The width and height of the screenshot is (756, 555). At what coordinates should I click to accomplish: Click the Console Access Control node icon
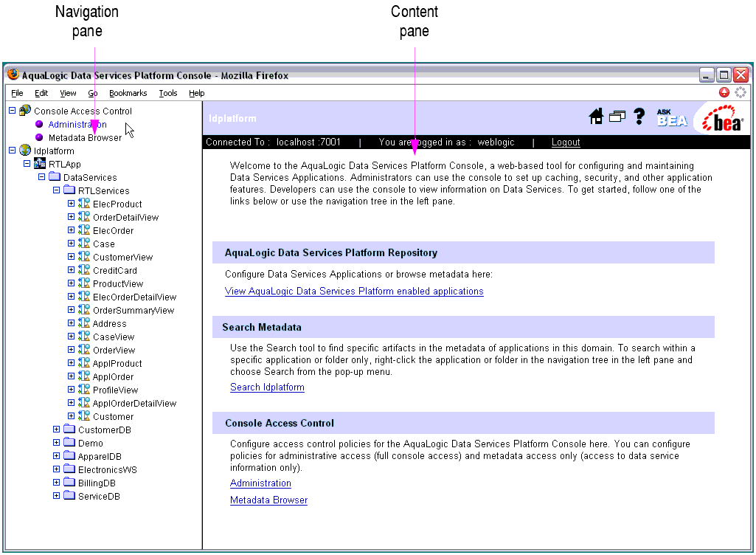point(24,111)
